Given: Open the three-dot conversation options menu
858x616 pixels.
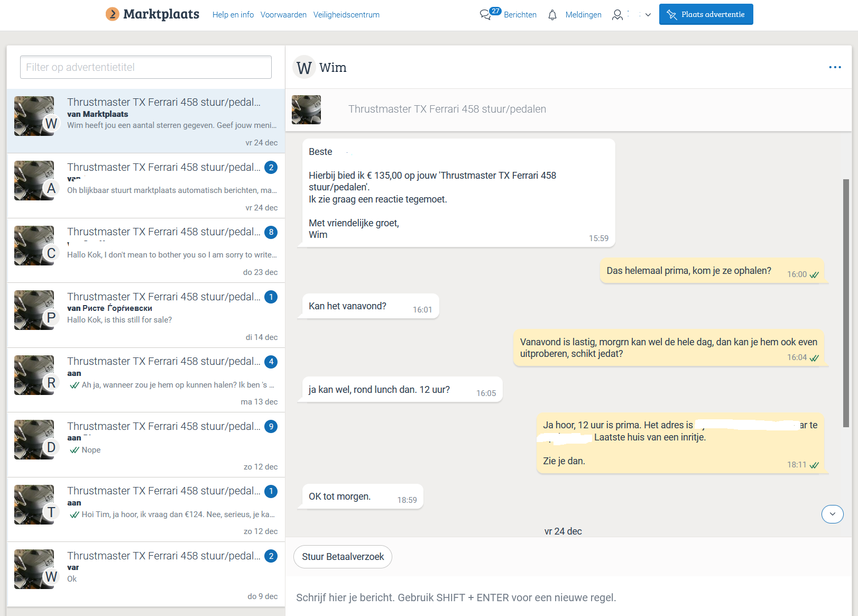Looking at the screenshot, I should [x=835, y=67].
